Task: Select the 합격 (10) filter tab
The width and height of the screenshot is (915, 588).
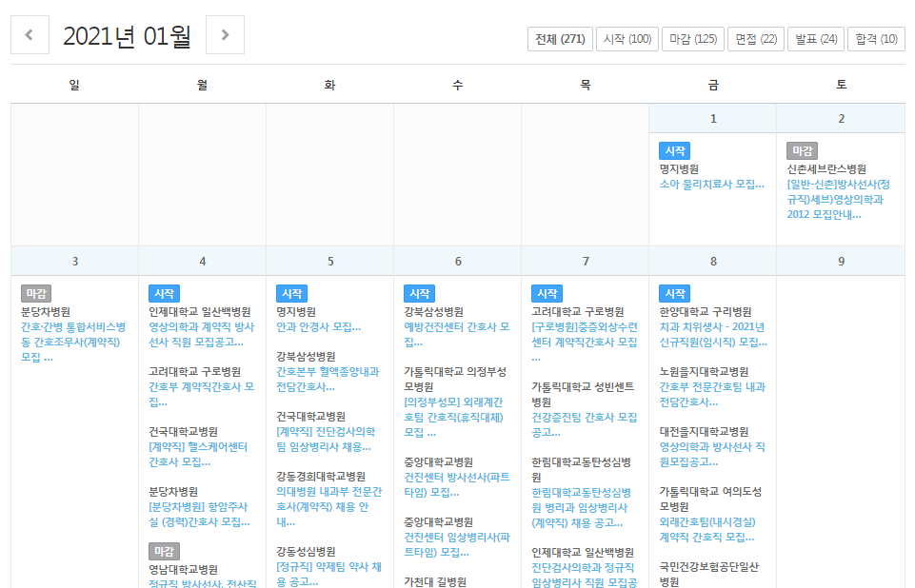Action: pyautogui.click(x=877, y=39)
